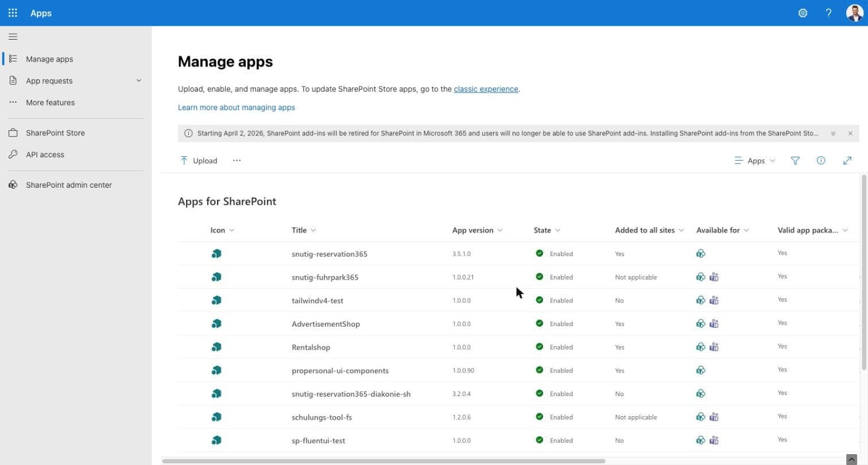Collapse the navigation hamburger menu
The height and width of the screenshot is (465, 868).
pos(13,37)
